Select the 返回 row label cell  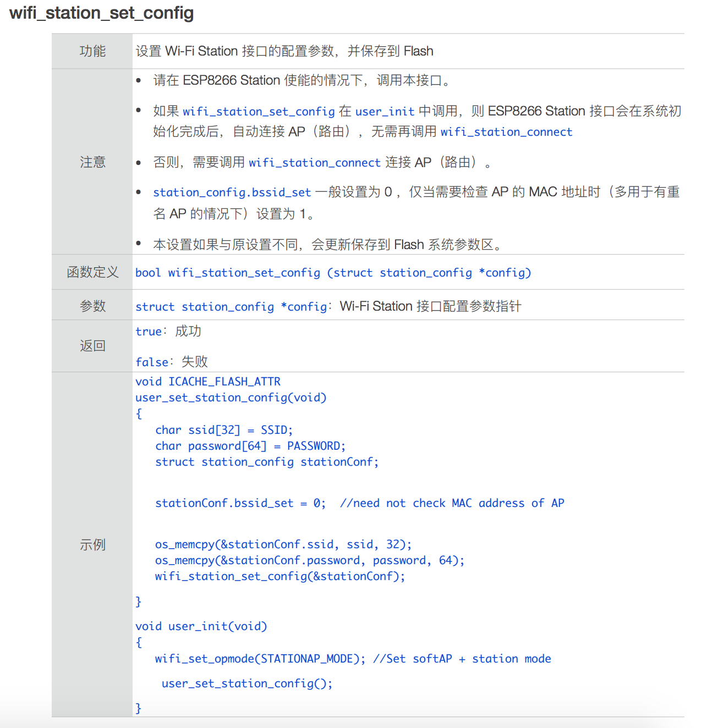pos(92,346)
